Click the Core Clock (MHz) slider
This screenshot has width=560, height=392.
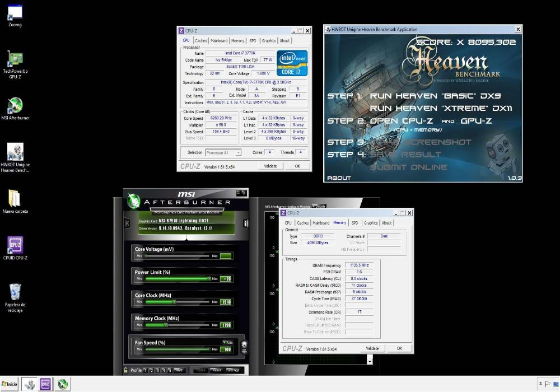[177, 302]
